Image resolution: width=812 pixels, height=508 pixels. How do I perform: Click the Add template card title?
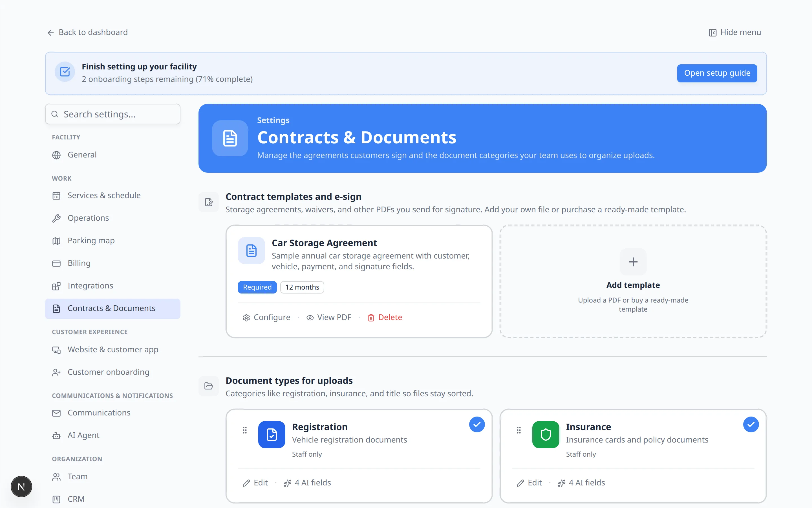633,285
